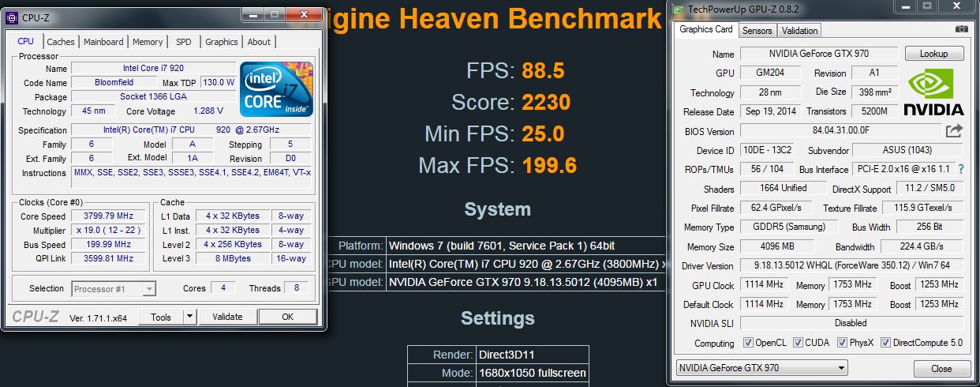Click the GPU field showing GM204
Viewport: 980px width, 387px height.
770,73
